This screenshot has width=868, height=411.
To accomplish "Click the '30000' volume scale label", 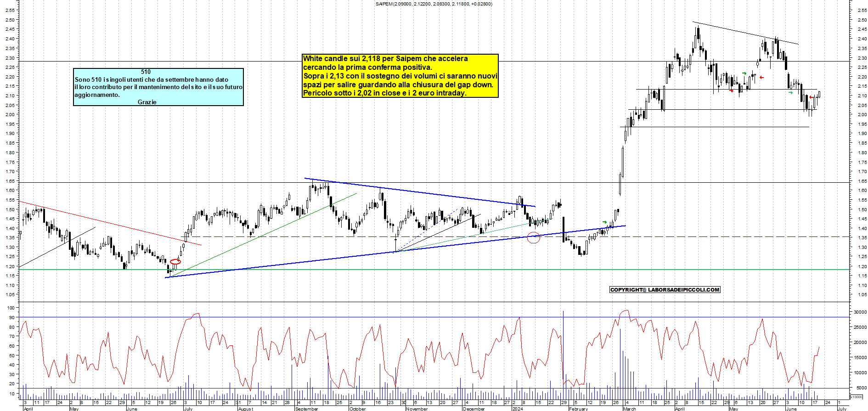I will tap(860, 312).
